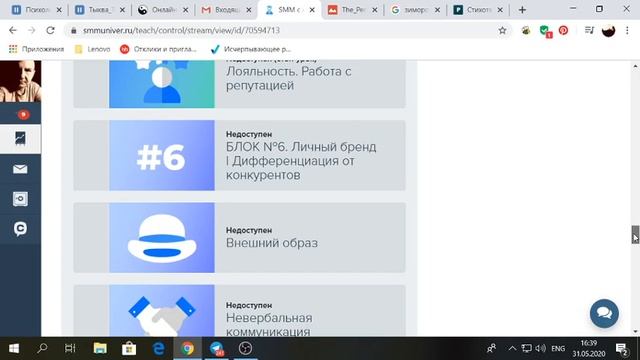Switch to the Google зимор... tab
Screen dimensions: 640x360
[416, 10]
